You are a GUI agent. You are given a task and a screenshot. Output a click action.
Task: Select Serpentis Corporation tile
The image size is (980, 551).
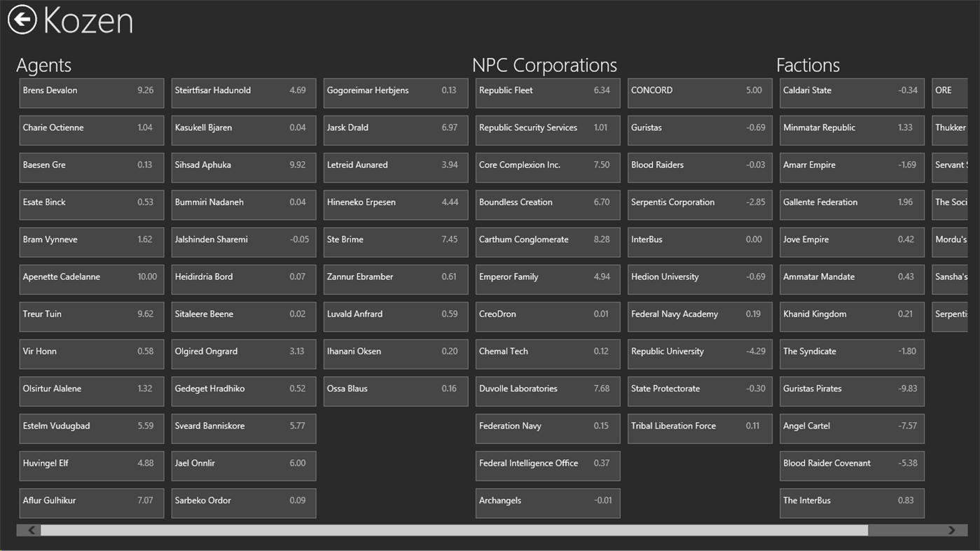pos(700,204)
